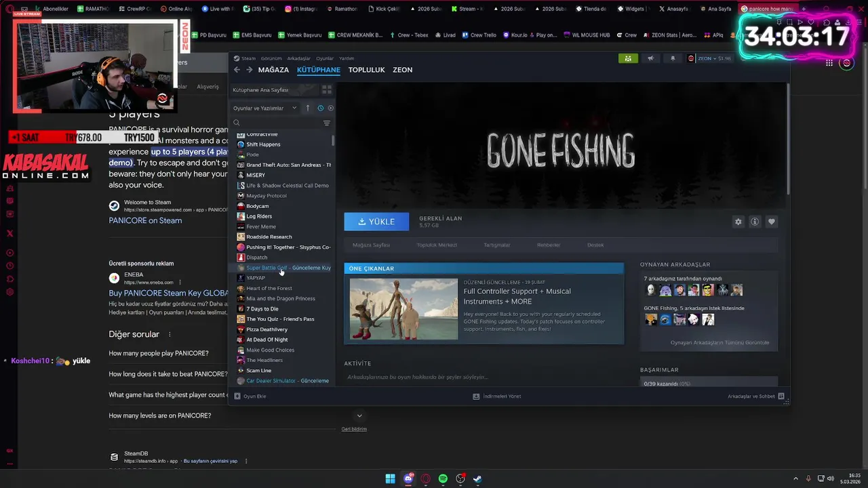868x488 pixels.
Task: Toggle the ready-to-play filter icon
Action: coord(331,108)
